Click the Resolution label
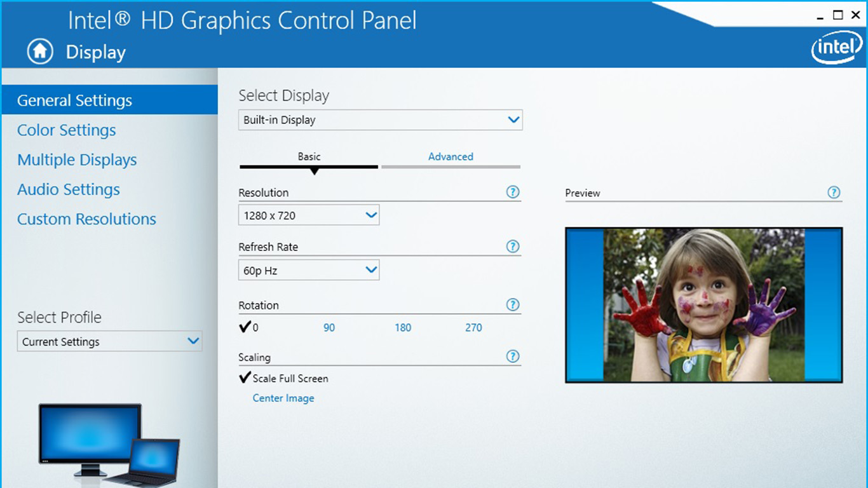This screenshot has height=488, width=868. click(x=264, y=193)
